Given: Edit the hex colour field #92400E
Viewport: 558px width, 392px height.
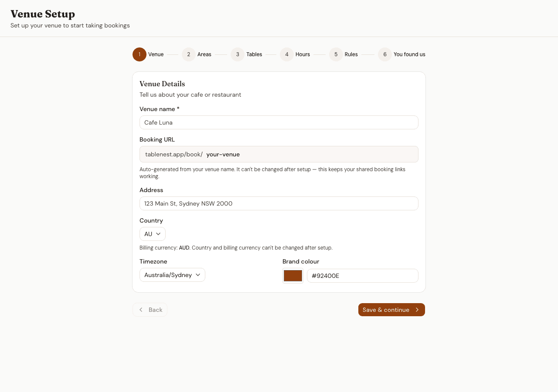Looking at the screenshot, I should 363,276.
